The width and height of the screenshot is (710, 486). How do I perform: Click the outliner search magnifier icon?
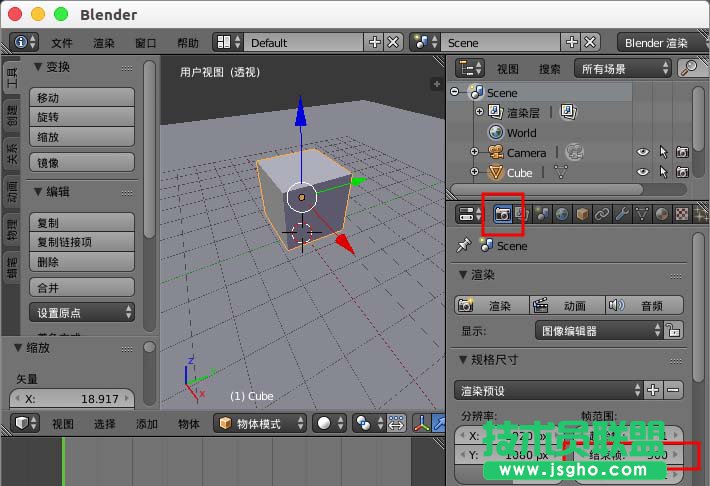[x=690, y=68]
